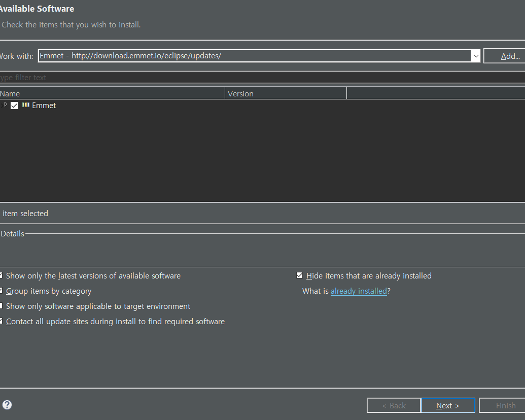Image resolution: width=525 pixels, height=420 pixels.
Task: Click the type filter text field
Action: click(x=263, y=78)
